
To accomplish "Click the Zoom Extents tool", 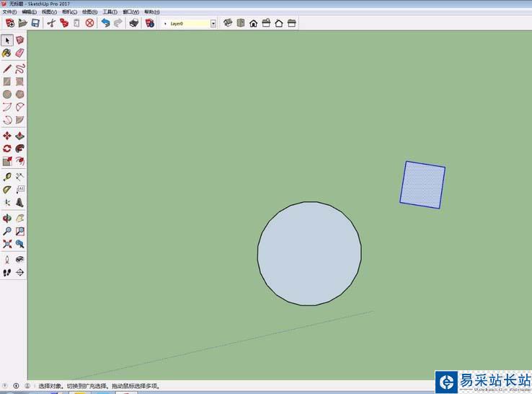I will (x=7, y=244).
